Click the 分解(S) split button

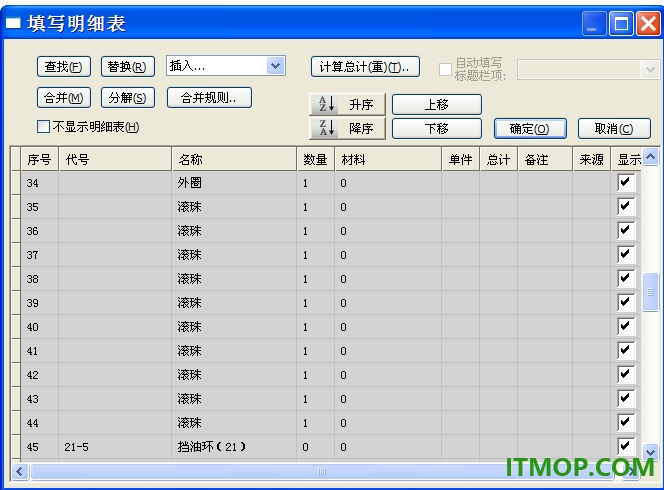coord(127,98)
